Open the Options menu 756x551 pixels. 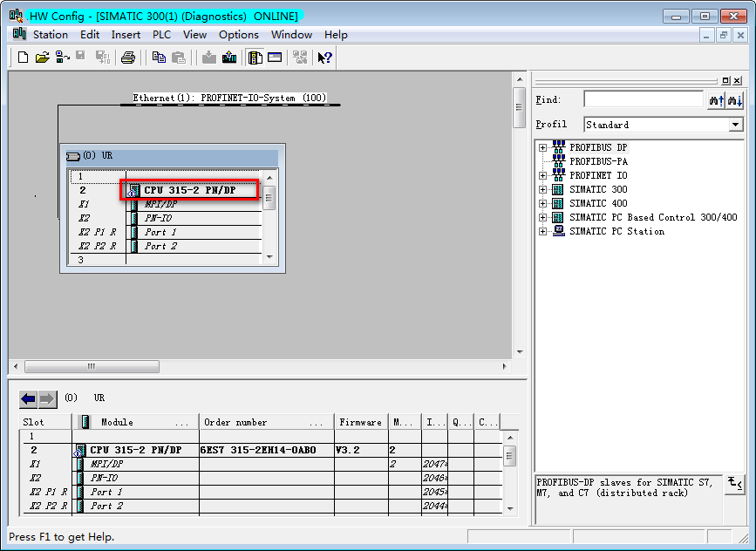pos(239,35)
